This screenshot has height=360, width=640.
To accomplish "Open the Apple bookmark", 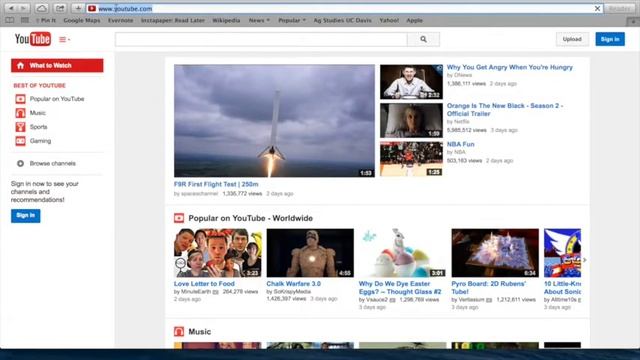I will (x=414, y=20).
